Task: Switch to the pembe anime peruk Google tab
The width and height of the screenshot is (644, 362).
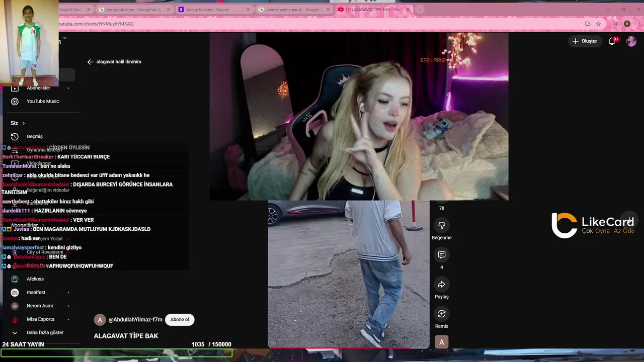Action: [x=294, y=10]
